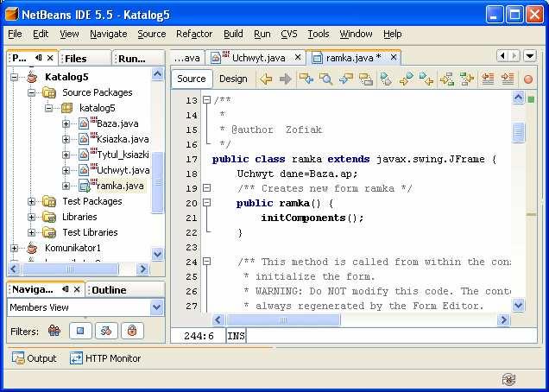The width and height of the screenshot is (549, 392).
Task: Click the Libraries folder icon
Action: (49, 217)
